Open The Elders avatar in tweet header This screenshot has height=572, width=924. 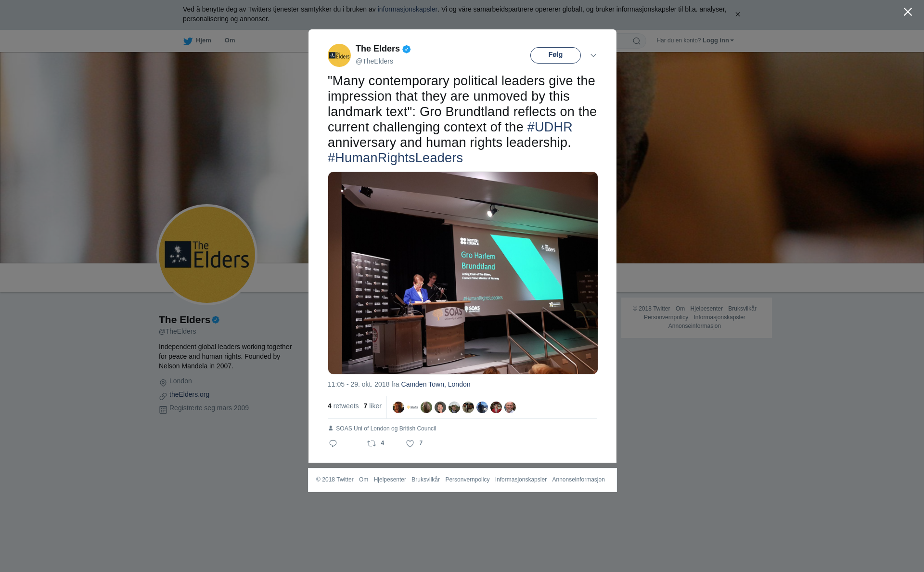point(339,55)
